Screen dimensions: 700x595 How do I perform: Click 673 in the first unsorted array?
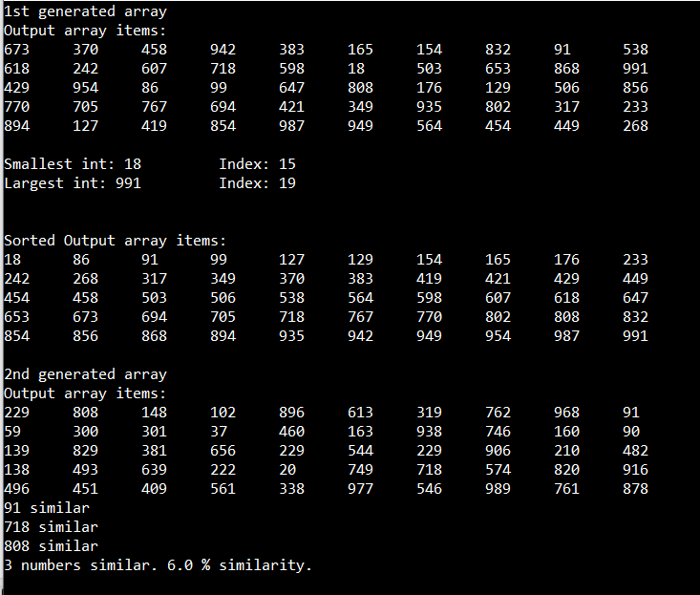(x=16, y=50)
